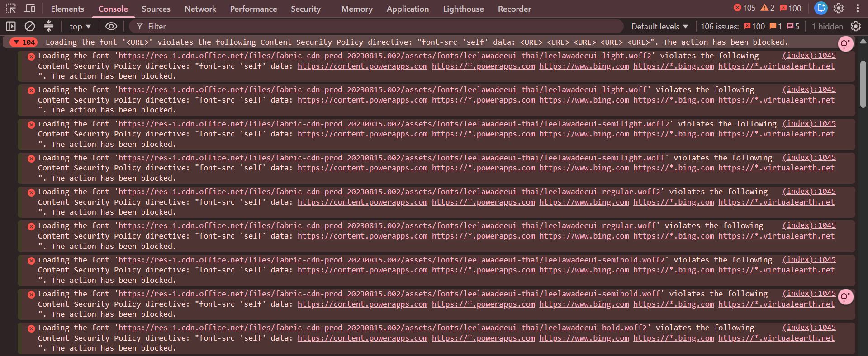Click the lightbulb icon on the grouped 104 message
The height and width of the screenshot is (356, 868).
(845, 44)
